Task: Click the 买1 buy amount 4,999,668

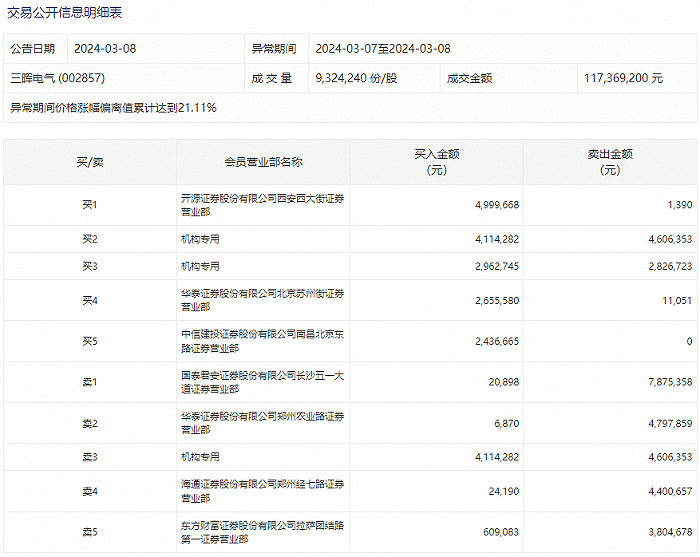Action: point(497,205)
